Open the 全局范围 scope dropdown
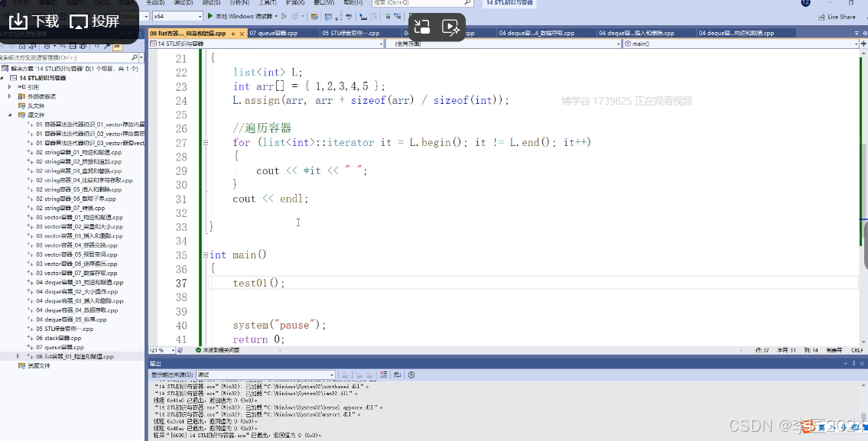Viewport: 868px width, 441px height. tap(504, 43)
